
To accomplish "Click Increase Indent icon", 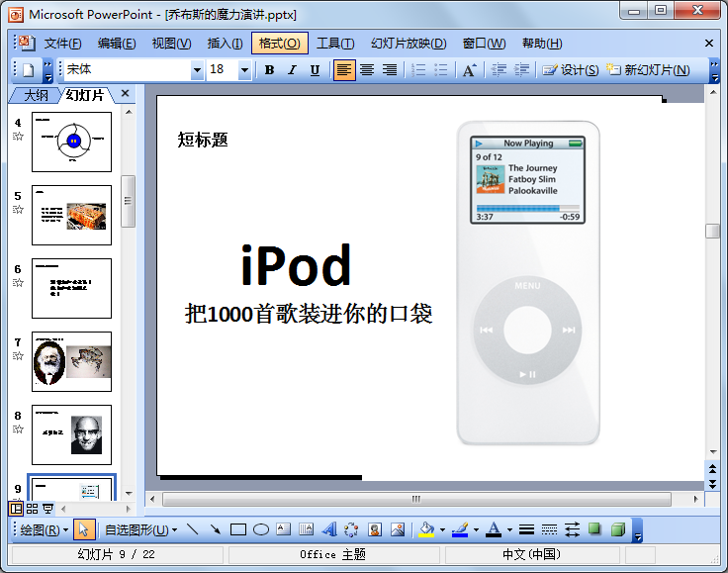I will point(521,70).
